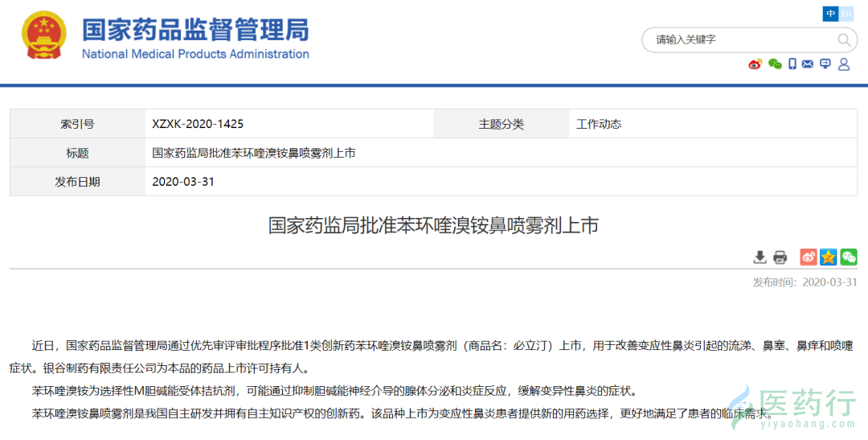The image size is (868, 440).
Task: Click the '发布时间：2020-03-31' text
Action: [805, 282]
